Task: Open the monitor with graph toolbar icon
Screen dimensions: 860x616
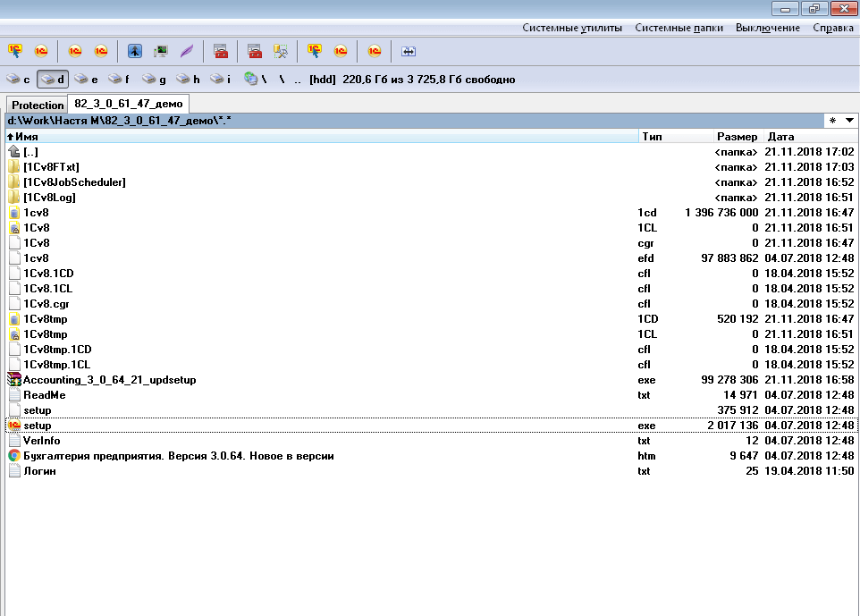Action: pyautogui.click(x=161, y=51)
